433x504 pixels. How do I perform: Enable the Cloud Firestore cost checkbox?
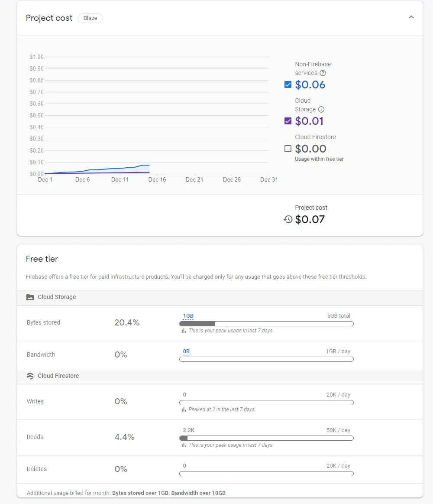(x=288, y=149)
